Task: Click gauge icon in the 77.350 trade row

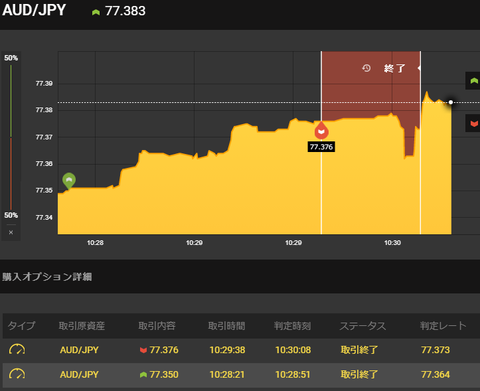Action: (17, 374)
